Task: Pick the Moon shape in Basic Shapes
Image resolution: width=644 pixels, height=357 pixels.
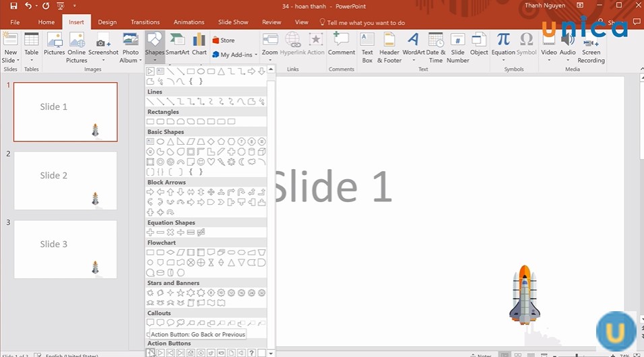Action: point(241,162)
